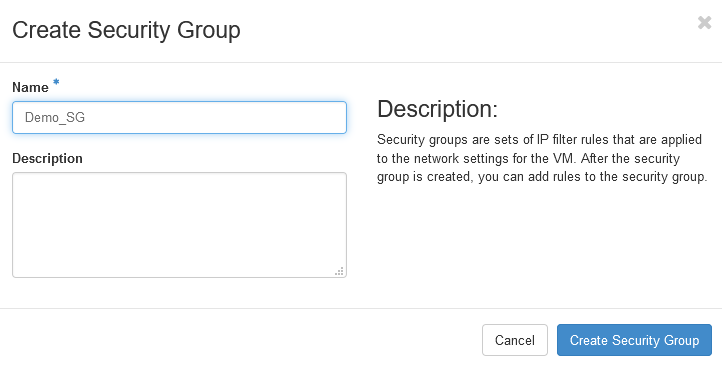Select the Demo_SG text in Name field
Viewport: 725px width, 369px height.
[55, 117]
